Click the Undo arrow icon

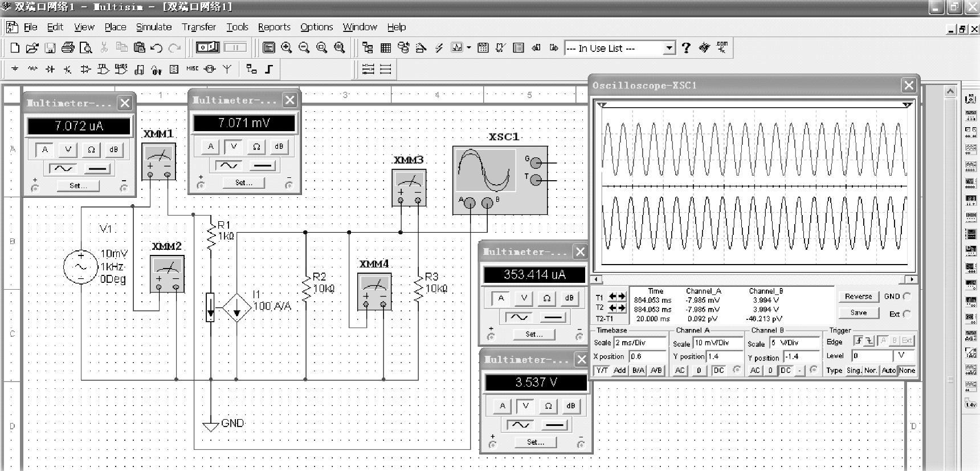point(157,48)
